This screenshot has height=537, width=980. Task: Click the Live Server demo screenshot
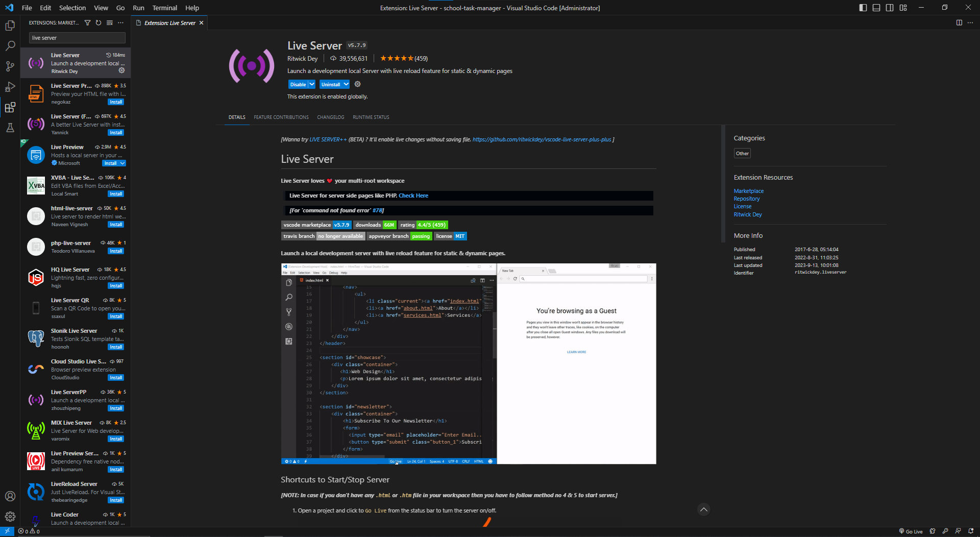469,364
